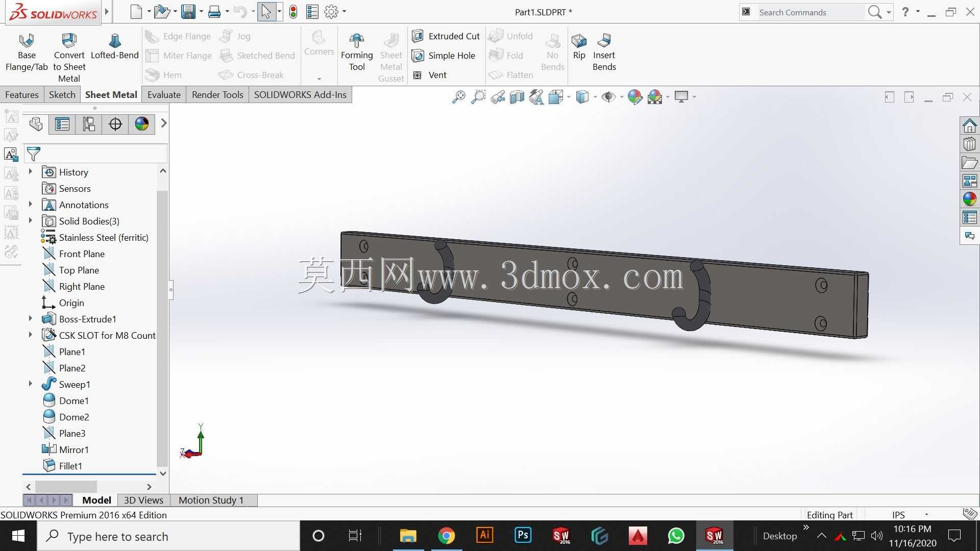Click the Windows taskbar search box
Viewport: 980px width, 551px height.
168,536
